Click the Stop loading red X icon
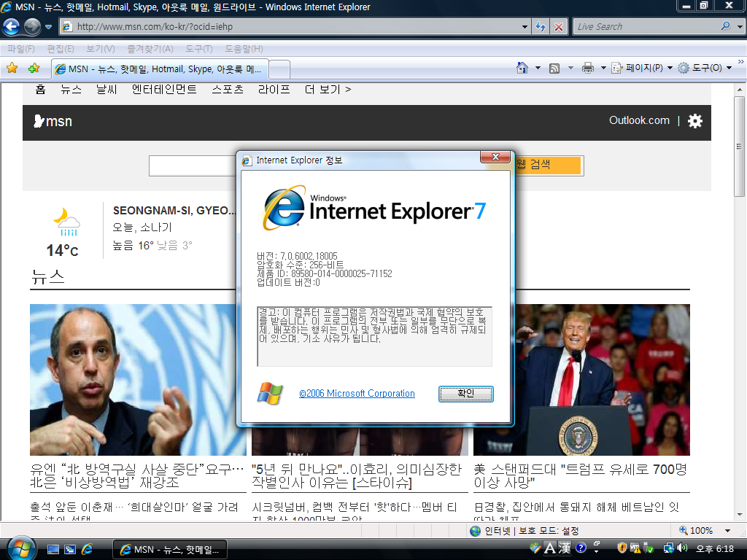This screenshot has height=560, width=747. [x=558, y=27]
